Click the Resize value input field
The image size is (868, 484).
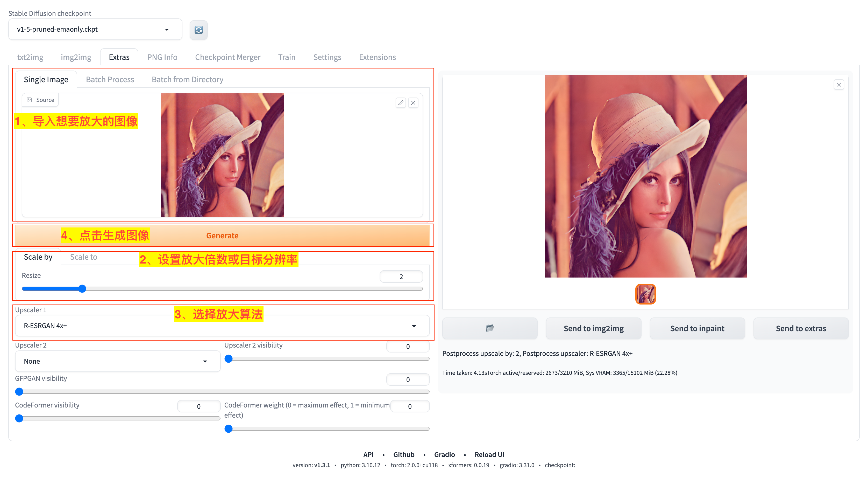(x=401, y=276)
